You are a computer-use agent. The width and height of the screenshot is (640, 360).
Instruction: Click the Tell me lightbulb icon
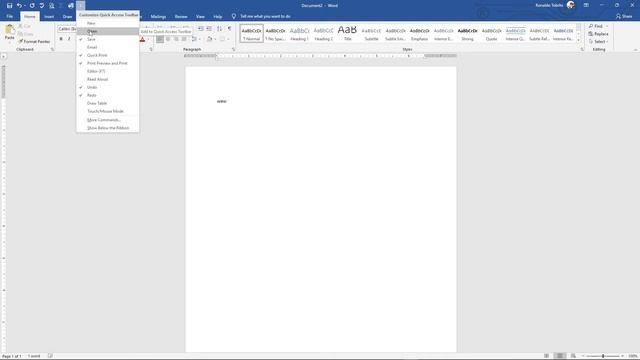coord(233,16)
